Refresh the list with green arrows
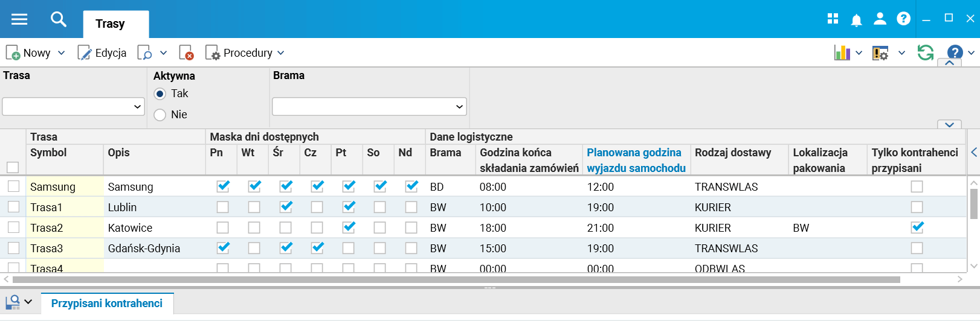This screenshot has width=980, height=321. [x=926, y=52]
